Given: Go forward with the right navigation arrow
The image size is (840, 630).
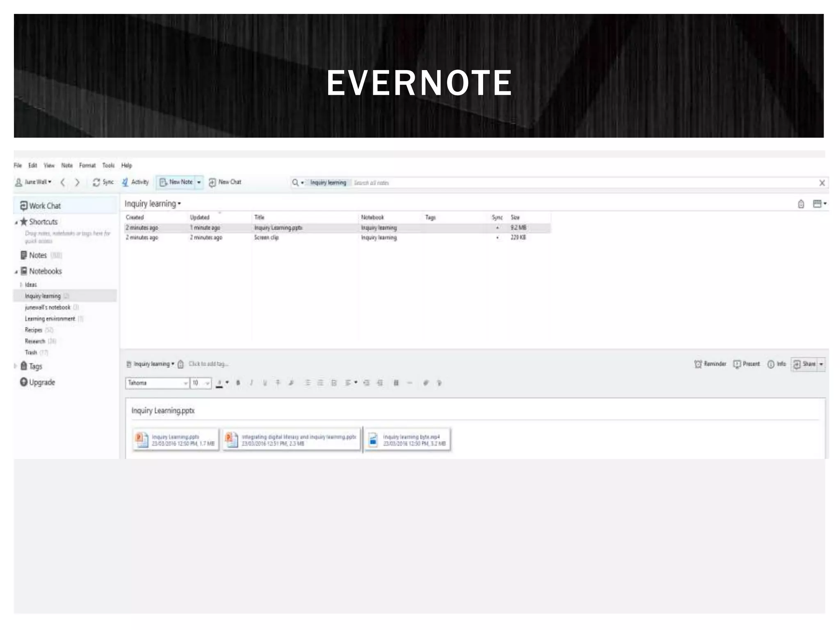Looking at the screenshot, I should (x=77, y=183).
